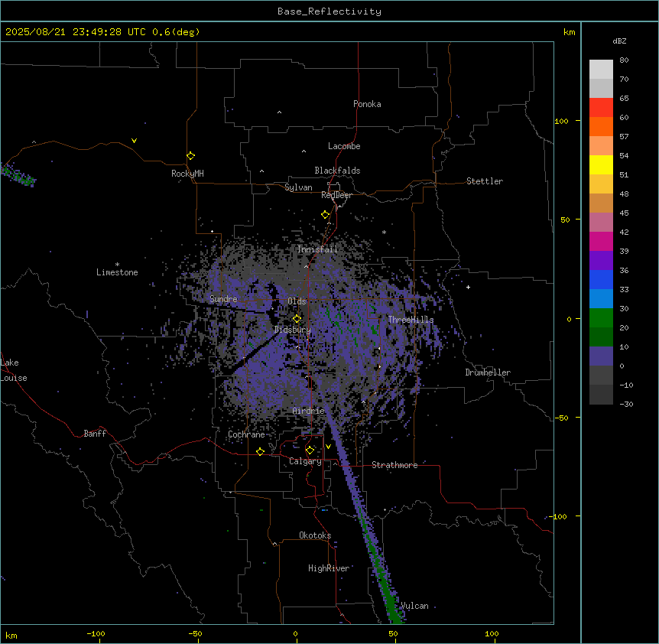
Task: Click the km unit label at top right
Action: [569, 32]
